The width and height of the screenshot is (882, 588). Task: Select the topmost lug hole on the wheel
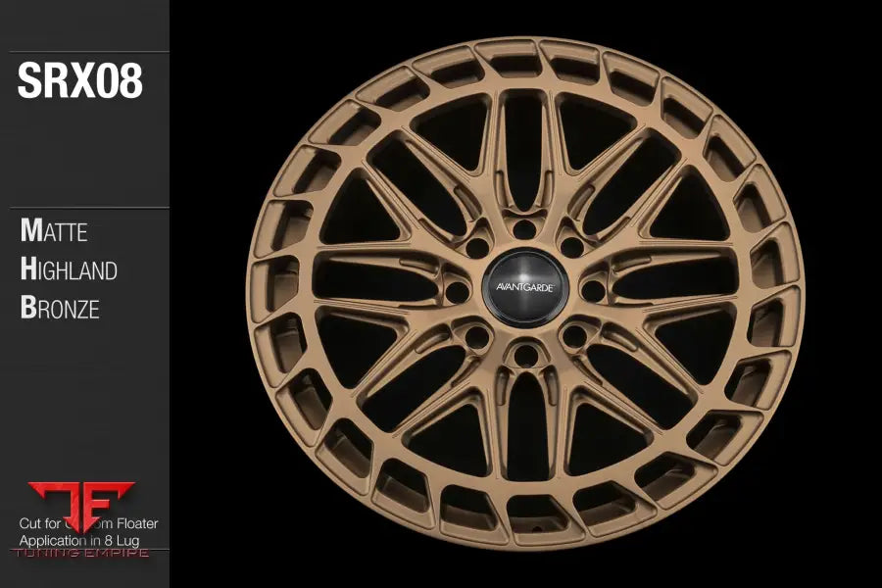[524, 228]
